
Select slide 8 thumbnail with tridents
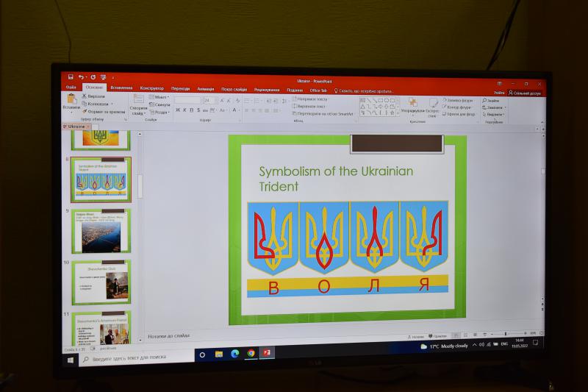pyautogui.click(x=101, y=179)
